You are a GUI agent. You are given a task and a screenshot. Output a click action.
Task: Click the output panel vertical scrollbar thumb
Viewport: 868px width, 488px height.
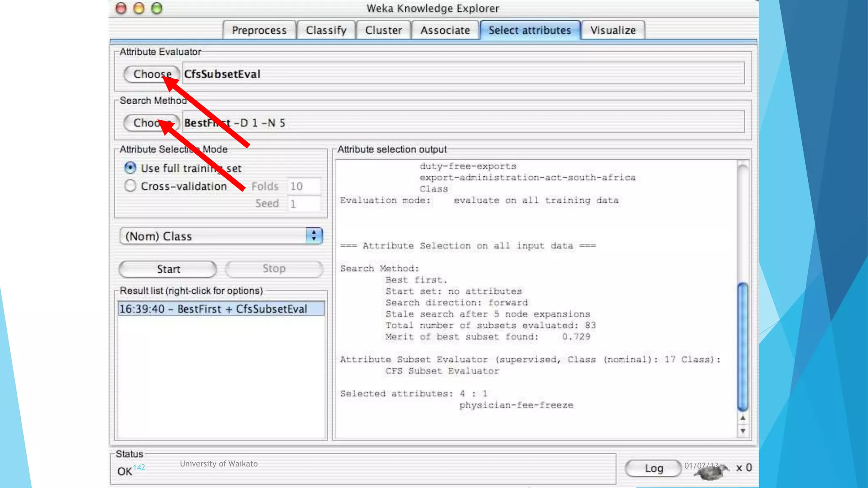pyautogui.click(x=743, y=347)
